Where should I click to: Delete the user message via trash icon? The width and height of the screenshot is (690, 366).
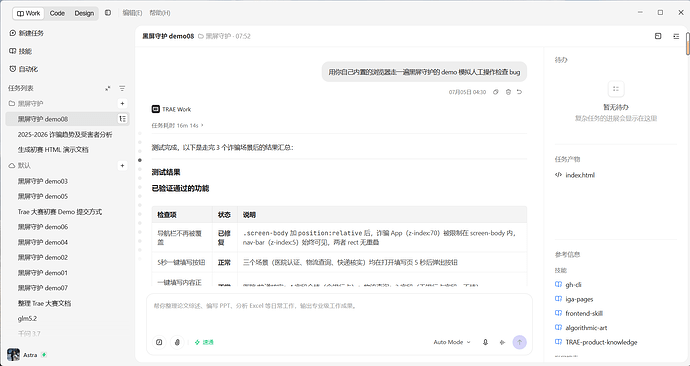coord(508,92)
